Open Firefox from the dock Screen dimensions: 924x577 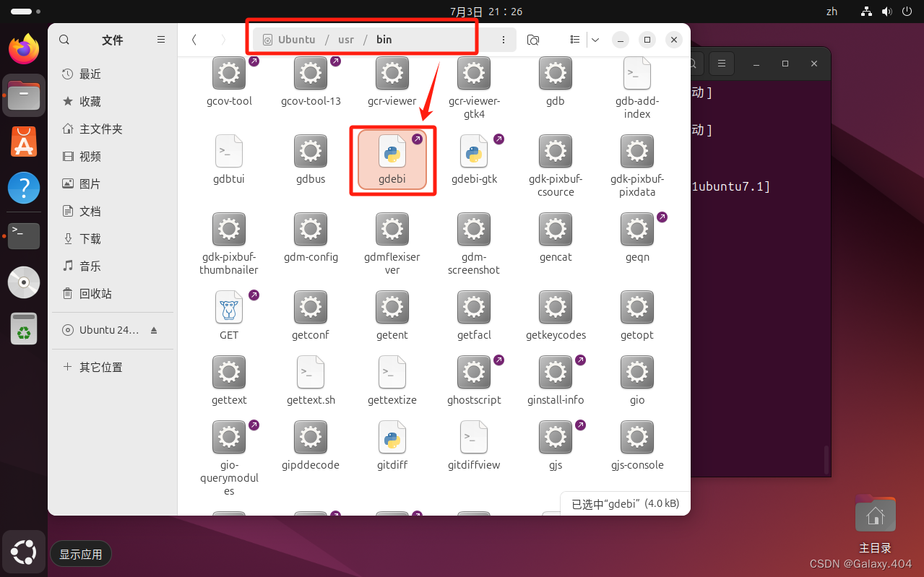(x=23, y=48)
